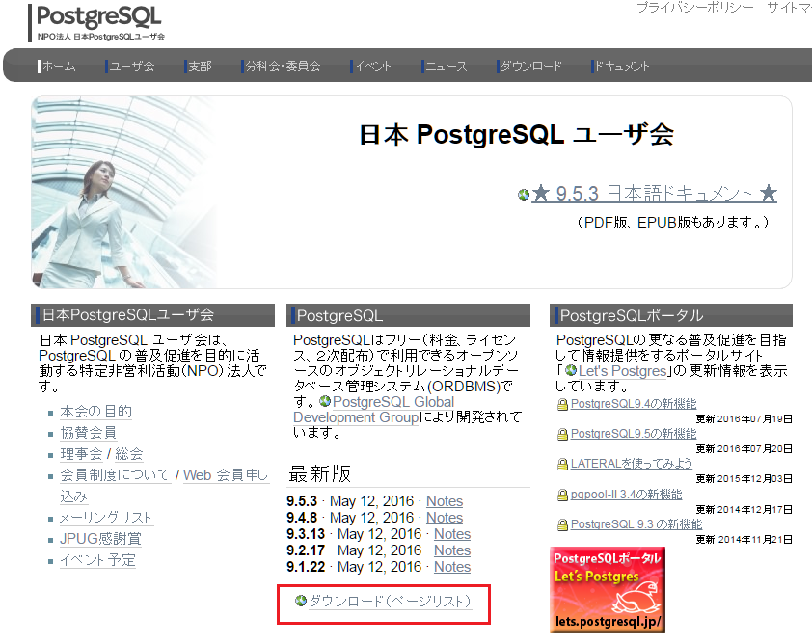Click globe icon beside ダウンロード(ページリスト)

click(x=301, y=601)
